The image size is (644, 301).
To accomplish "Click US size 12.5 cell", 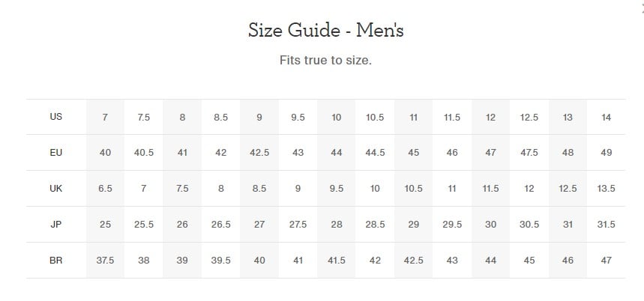I will [529, 118].
